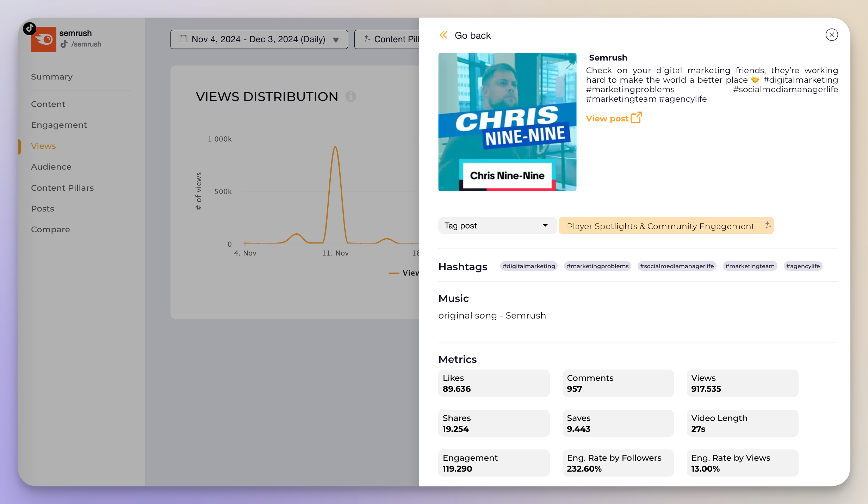Open the Summary sidebar item
Screen dimensions: 868x504
point(52,77)
